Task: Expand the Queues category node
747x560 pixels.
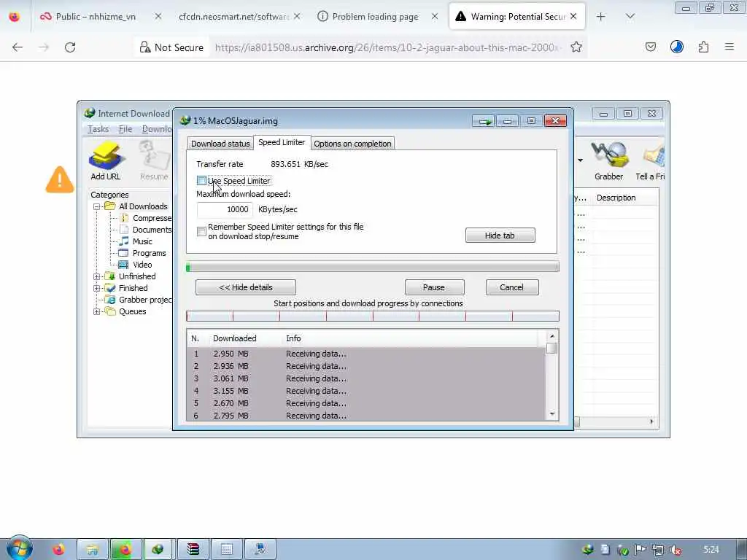Action: tap(97, 311)
